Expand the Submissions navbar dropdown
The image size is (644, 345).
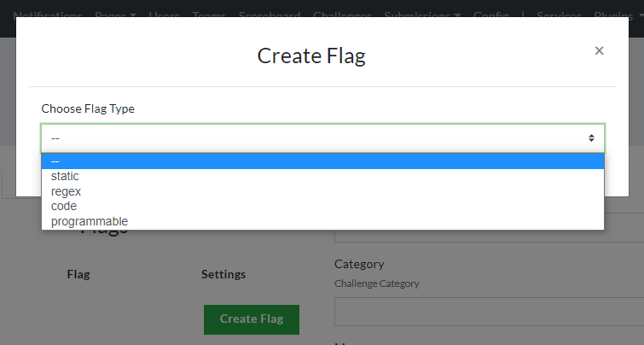pos(422,16)
